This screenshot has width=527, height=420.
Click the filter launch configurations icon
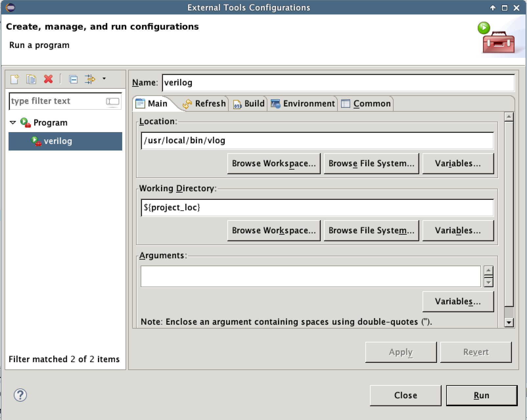click(90, 79)
